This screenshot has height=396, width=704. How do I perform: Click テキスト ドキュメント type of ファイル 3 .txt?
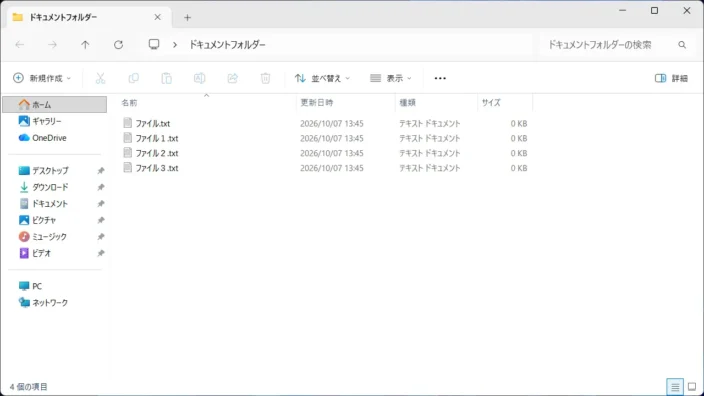coord(430,168)
